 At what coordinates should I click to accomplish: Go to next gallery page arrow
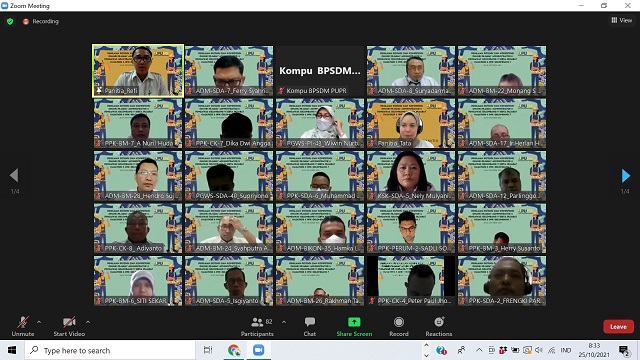tap(625, 176)
